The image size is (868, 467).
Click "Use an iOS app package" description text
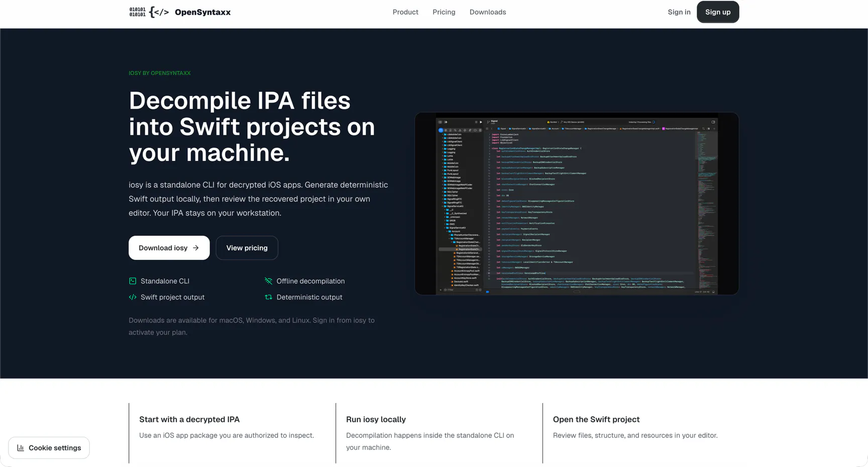coord(227,435)
